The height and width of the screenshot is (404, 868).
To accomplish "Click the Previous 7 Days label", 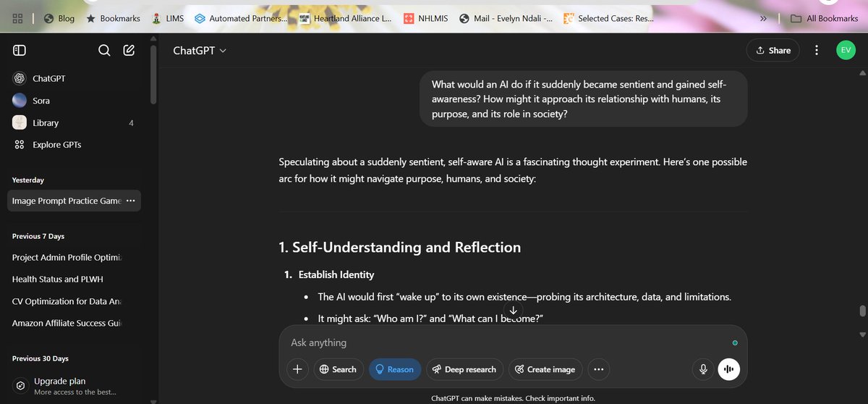I will coord(38,236).
